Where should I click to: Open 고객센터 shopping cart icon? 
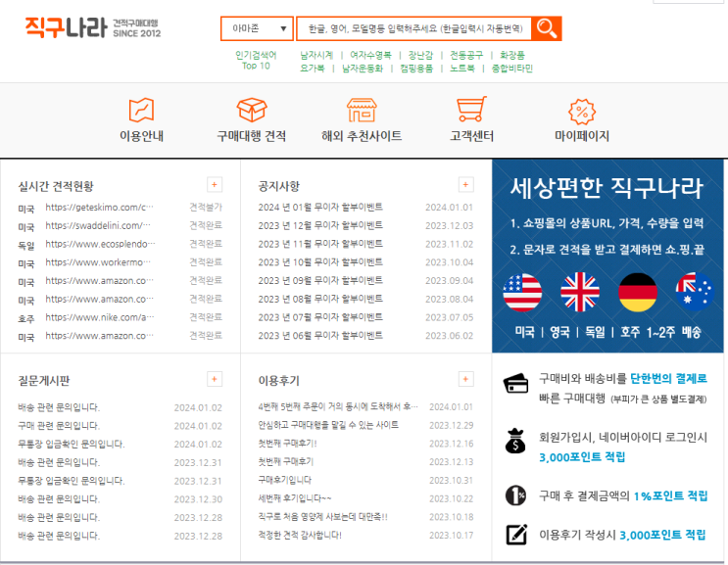pos(471,109)
